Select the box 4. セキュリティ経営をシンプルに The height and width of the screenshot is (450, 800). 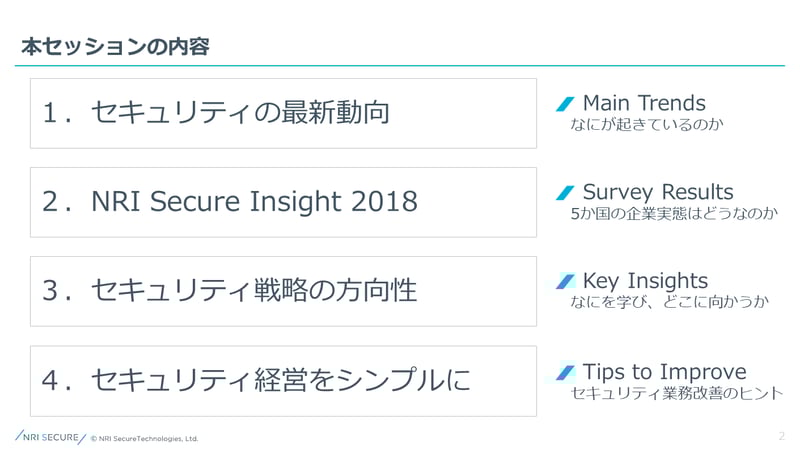tap(283, 381)
